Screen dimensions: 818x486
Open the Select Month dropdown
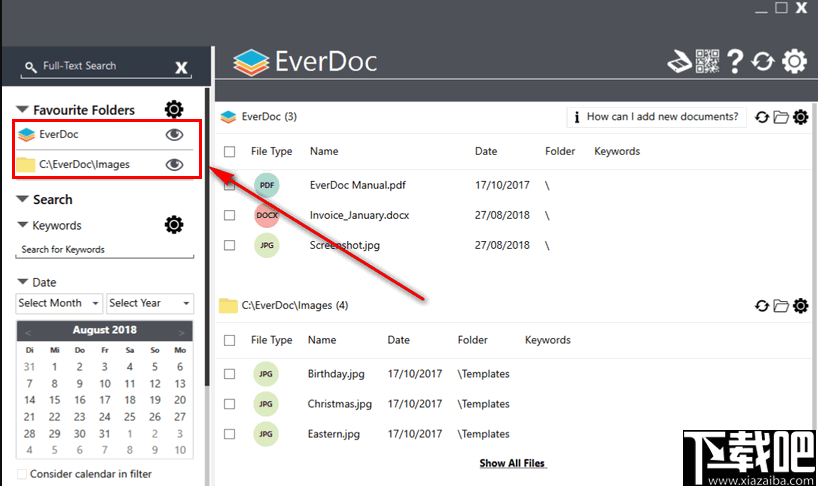pos(59,303)
